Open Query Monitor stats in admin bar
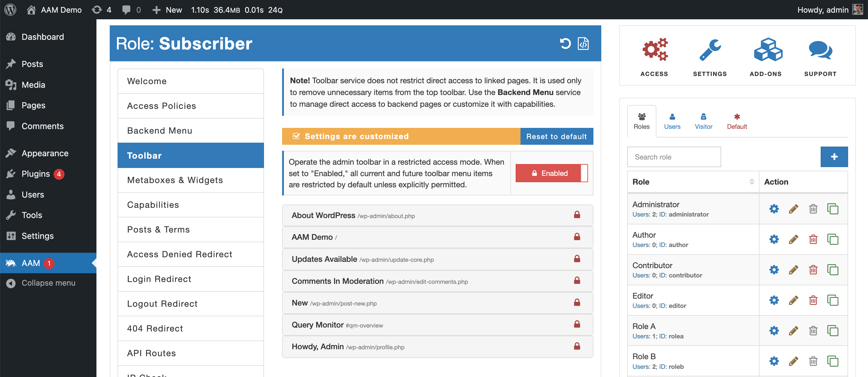Screen dimensions: 868x377 tap(237, 10)
